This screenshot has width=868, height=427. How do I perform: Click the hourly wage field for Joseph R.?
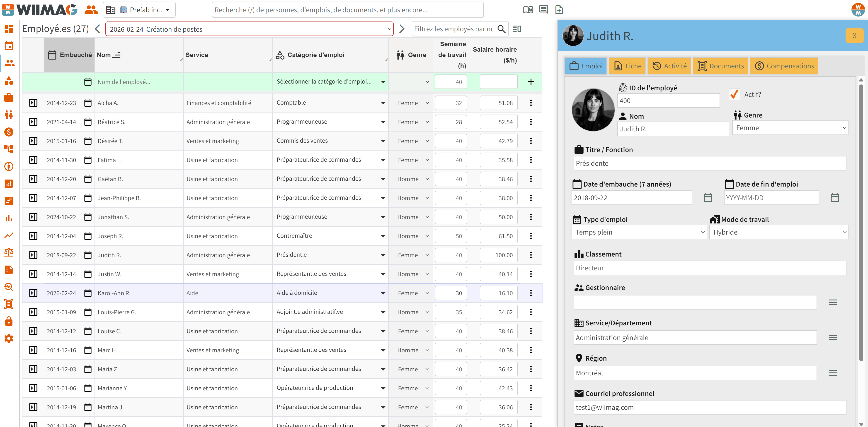tap(498, 236)
